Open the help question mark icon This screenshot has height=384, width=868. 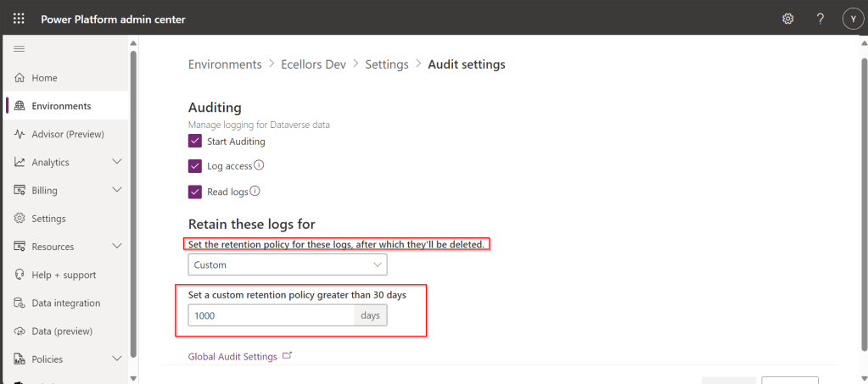coord(820,19)
